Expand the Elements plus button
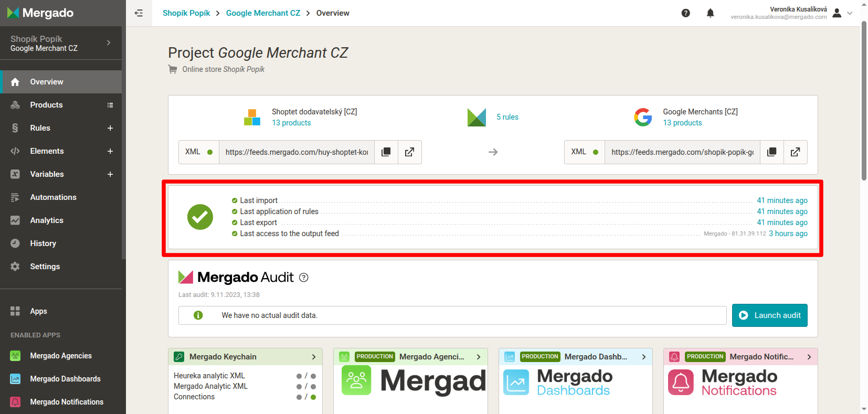 tap(110, 151)
